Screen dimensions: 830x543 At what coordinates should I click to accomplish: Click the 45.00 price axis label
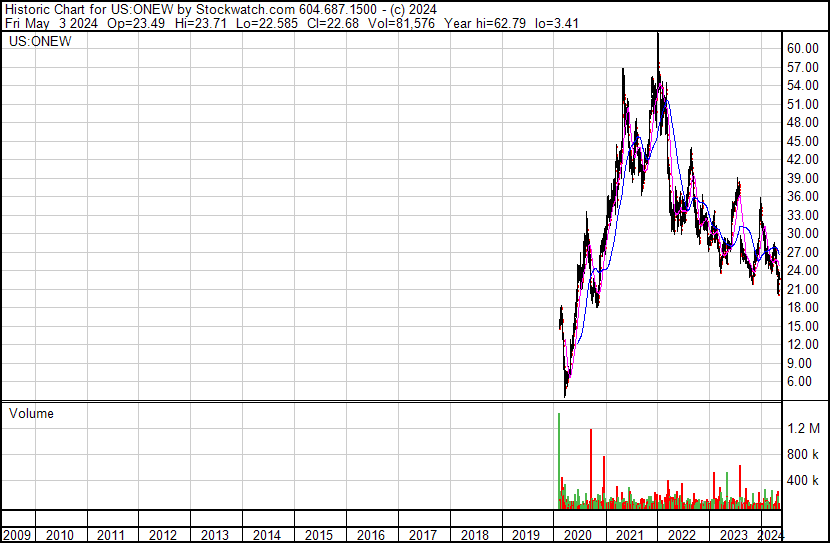pyautogui.click(x=803, y=141)
